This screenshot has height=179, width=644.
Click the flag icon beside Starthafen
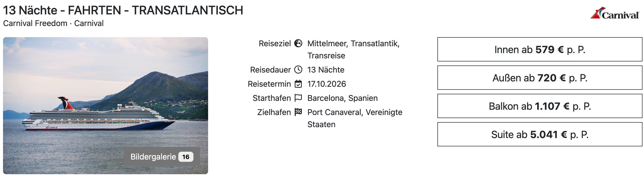[298, 98]
